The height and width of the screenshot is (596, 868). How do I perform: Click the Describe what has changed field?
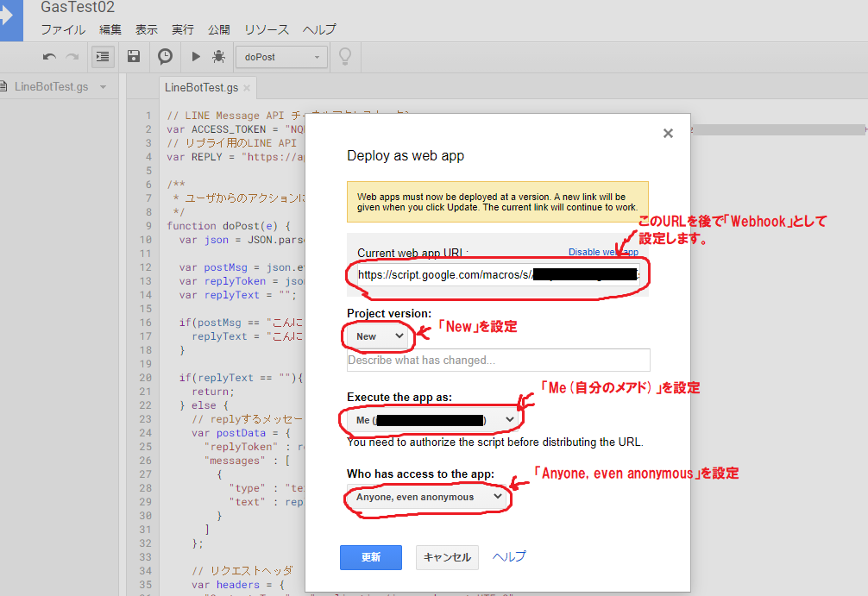pyautogui.click(x=498, y=360)
